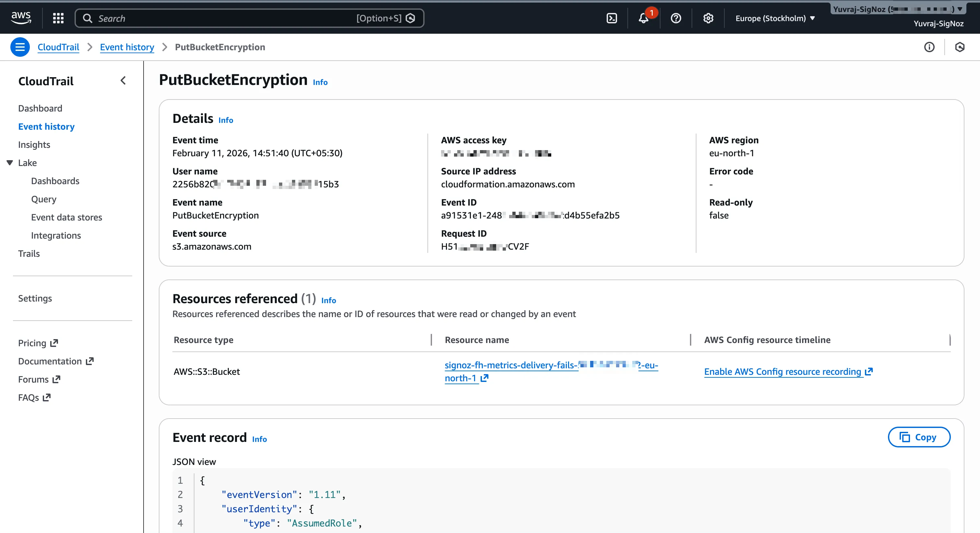Open the AWS services grid menu
Viewport: 980px width, 533px height.
tap(58, 18)
